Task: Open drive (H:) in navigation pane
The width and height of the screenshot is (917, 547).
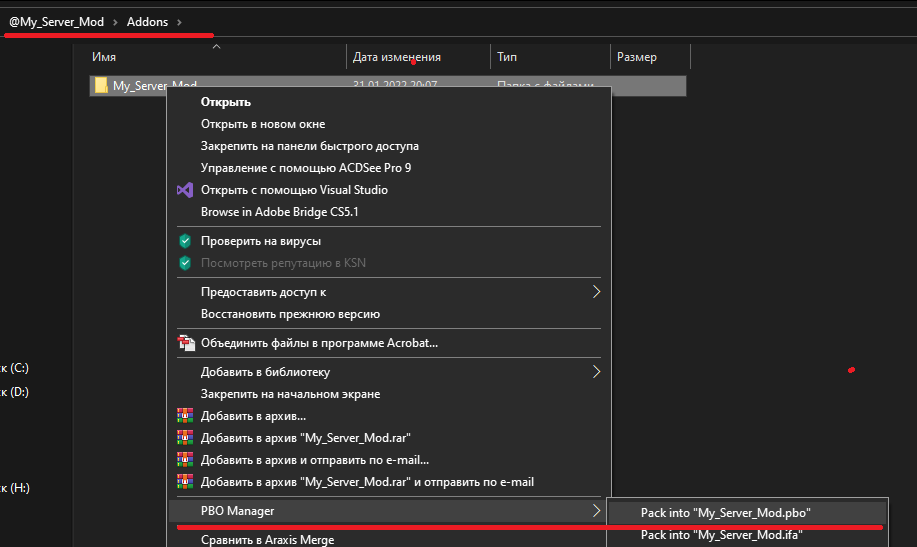Action: click(x=15, y=488)
